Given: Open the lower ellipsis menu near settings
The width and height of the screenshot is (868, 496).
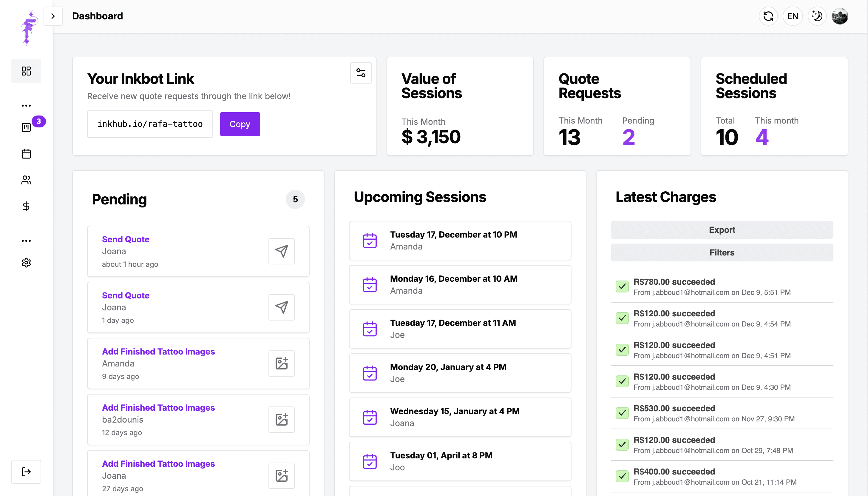Looking at the screenshot, I should [x=26, y=240].
